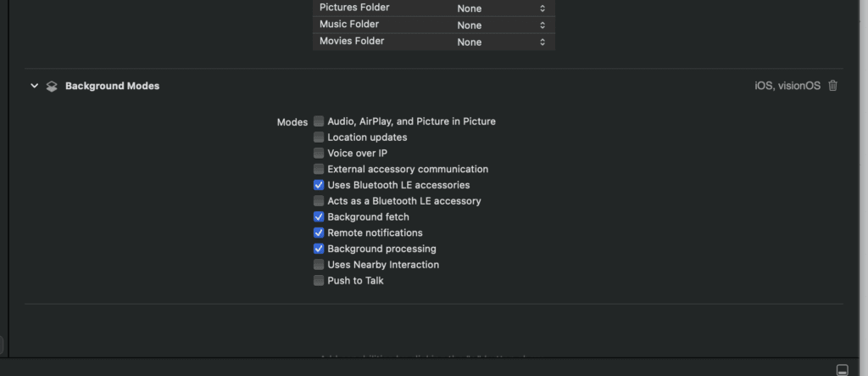This screenshot has width=868, height=376.
Task: Disable the Background fetch mode
Action: click(319, 217)
